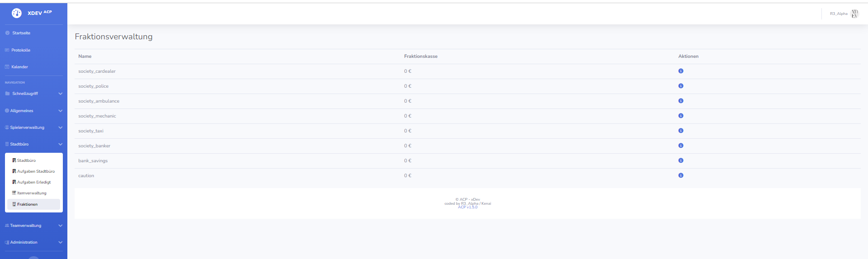Expand Spielerverwaltung in sidebar
The width and height of the screenshot is (868, 259).
pos(33,127)
